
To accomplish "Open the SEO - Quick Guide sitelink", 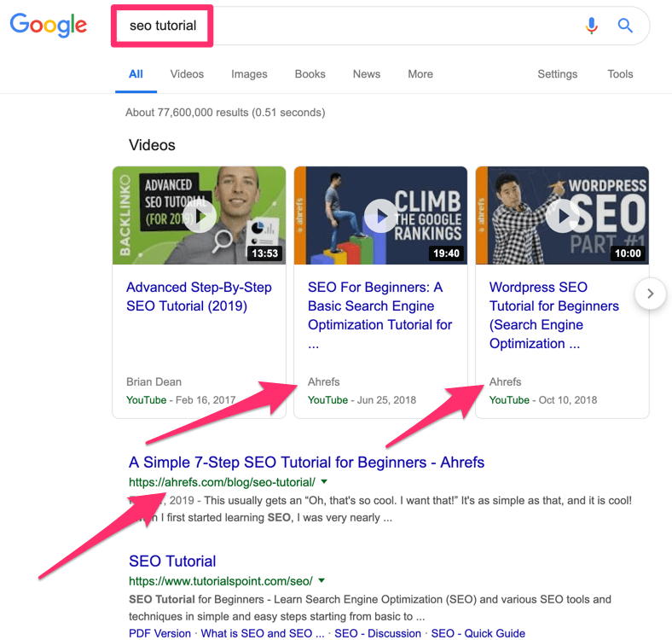I will 478,633.
